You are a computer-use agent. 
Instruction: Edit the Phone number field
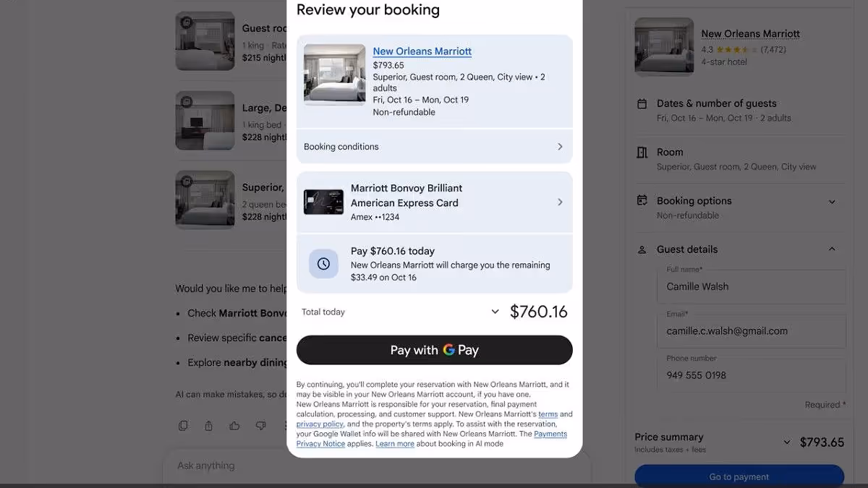pos(752,375)
